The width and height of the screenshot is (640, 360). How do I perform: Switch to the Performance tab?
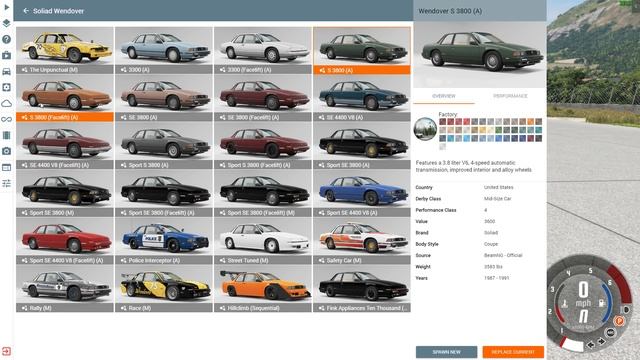pyautogui.click(x=510, y=96)
